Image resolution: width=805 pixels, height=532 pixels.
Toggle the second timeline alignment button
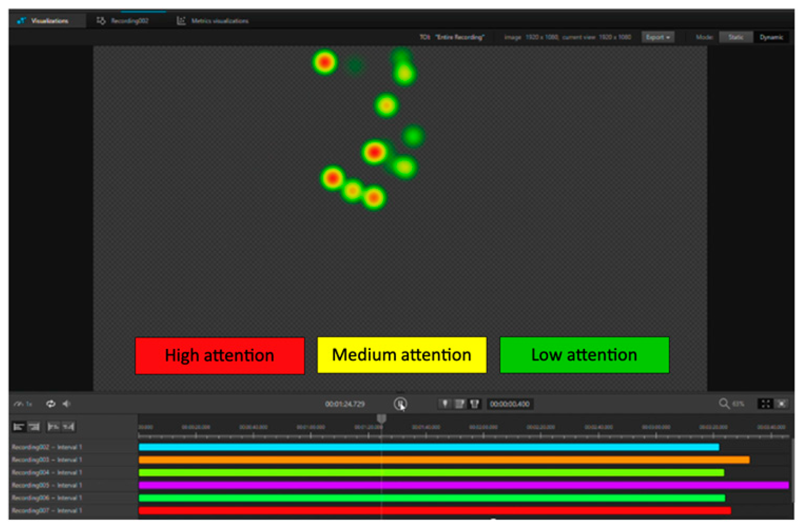click(34, 427)
